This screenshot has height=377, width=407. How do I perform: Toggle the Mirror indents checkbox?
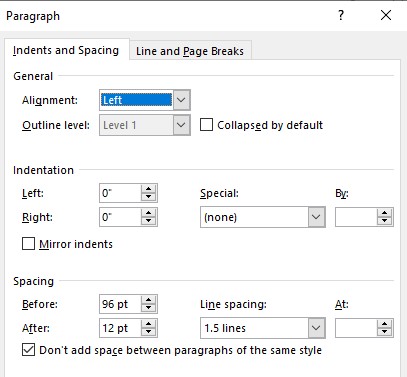(28, 243)
